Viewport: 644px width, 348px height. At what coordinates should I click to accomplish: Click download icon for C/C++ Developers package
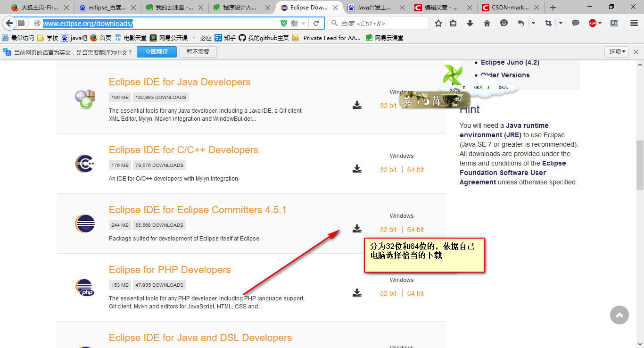[357, 169]
